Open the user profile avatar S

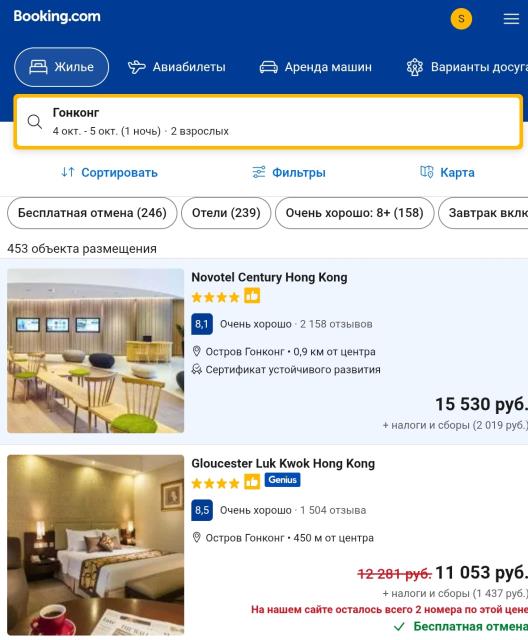click(461, 19)
